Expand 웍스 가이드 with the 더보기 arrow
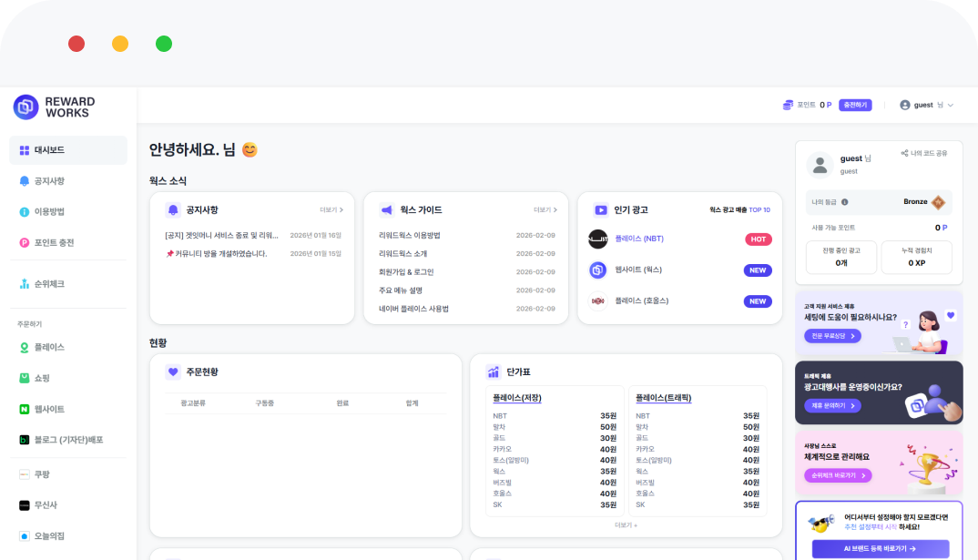978x560 pixels. [x=545, y=209]
